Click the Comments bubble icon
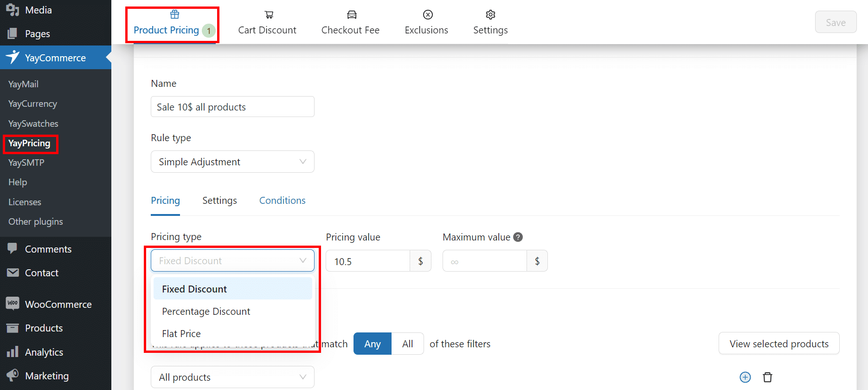The height and width of the screenshot is (390, 868). [x=13, y=249]
